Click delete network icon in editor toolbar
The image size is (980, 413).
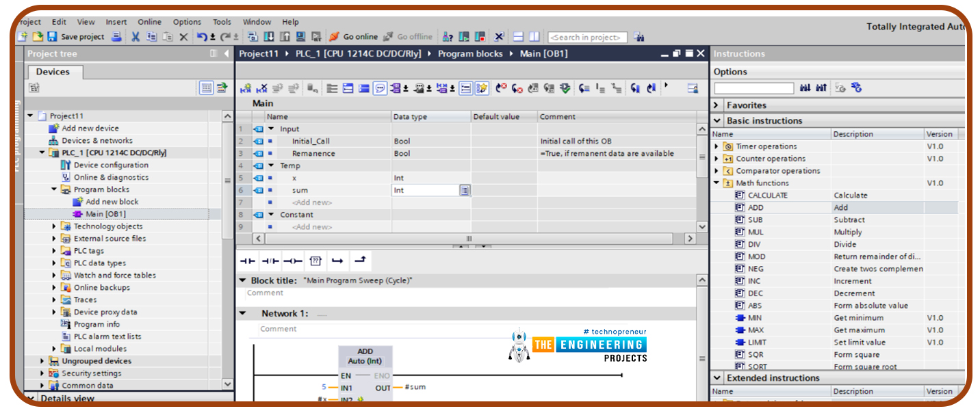[x=262, y=88]
